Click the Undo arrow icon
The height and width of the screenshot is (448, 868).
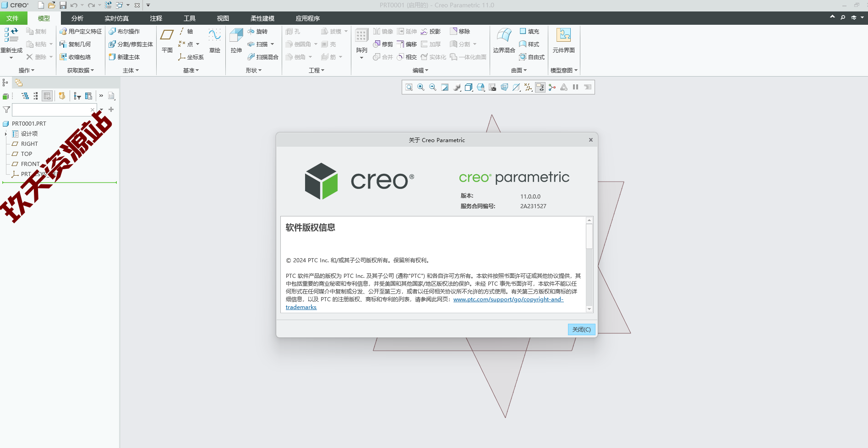pos(74,5)
